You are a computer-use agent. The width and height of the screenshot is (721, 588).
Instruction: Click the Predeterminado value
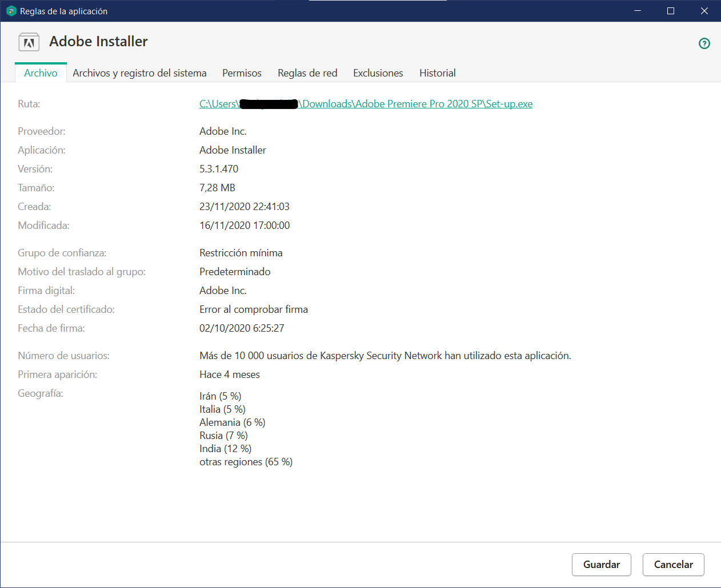(x=235, y=272)
